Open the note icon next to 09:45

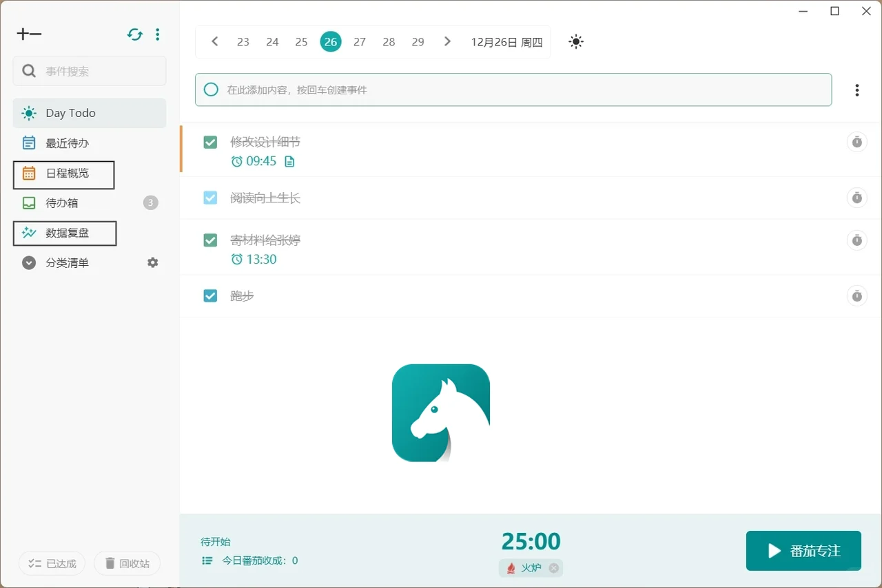click(289, 161)
